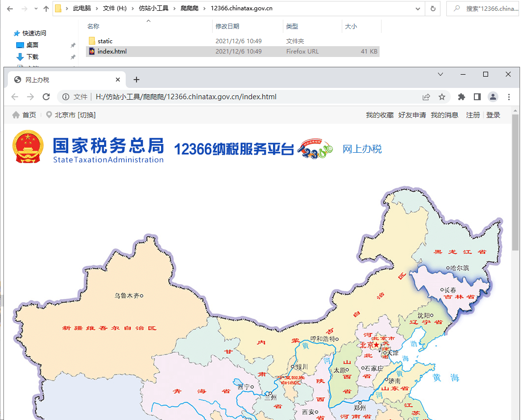Open 我的消息 link
The image size is (521, 420).
444,115
